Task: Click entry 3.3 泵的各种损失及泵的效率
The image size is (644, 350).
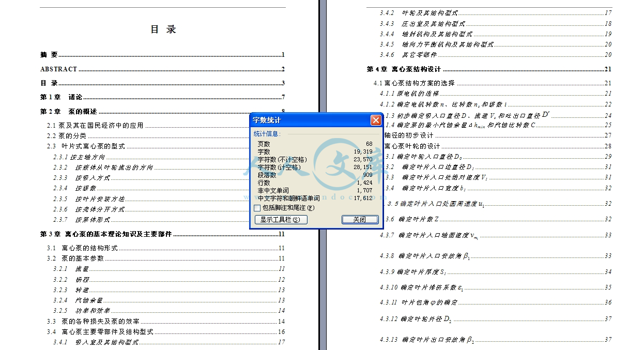Action: [x=166, y=322]
